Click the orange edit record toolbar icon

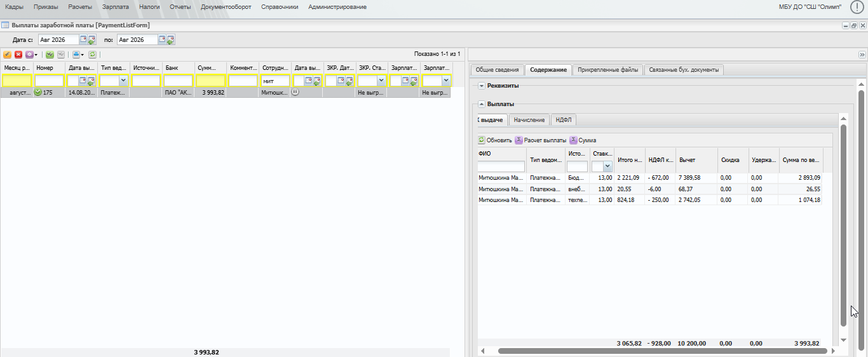[x=7, y=55]
